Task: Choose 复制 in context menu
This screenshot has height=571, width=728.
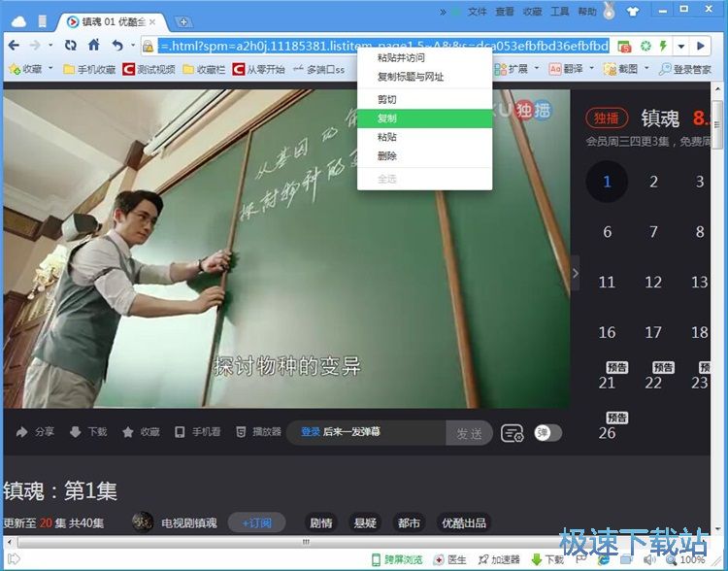Action: pos(424,118)
